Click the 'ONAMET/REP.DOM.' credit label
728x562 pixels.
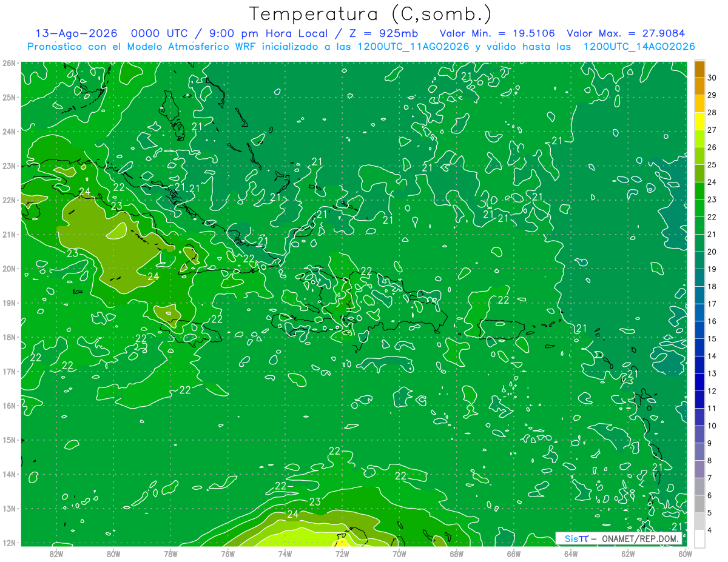[x=641, y=538]
